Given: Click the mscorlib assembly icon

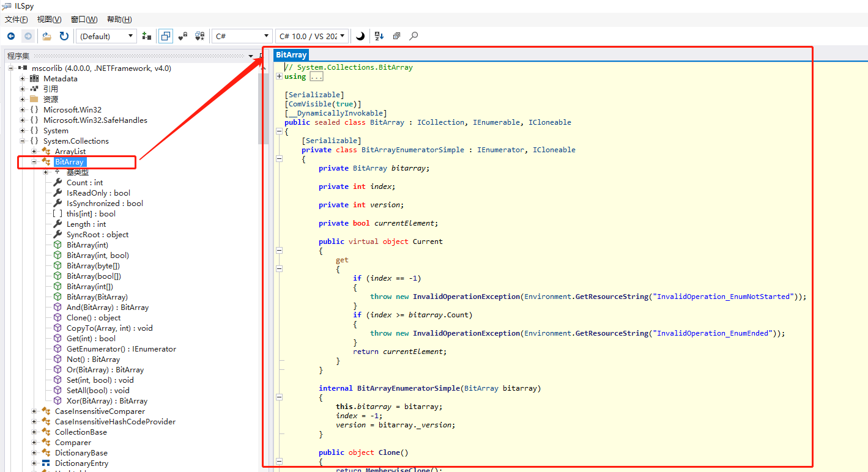Looking at the screenshot, I should click(x=23, y=68).
